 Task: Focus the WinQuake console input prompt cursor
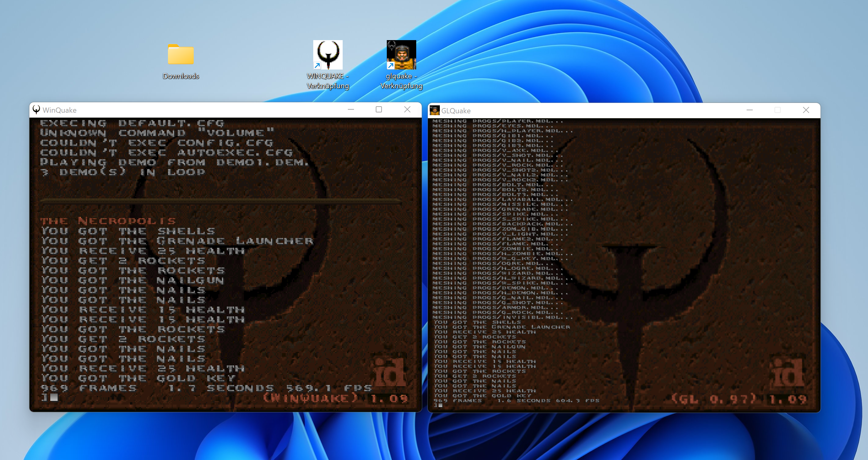[x=54, y=398]
